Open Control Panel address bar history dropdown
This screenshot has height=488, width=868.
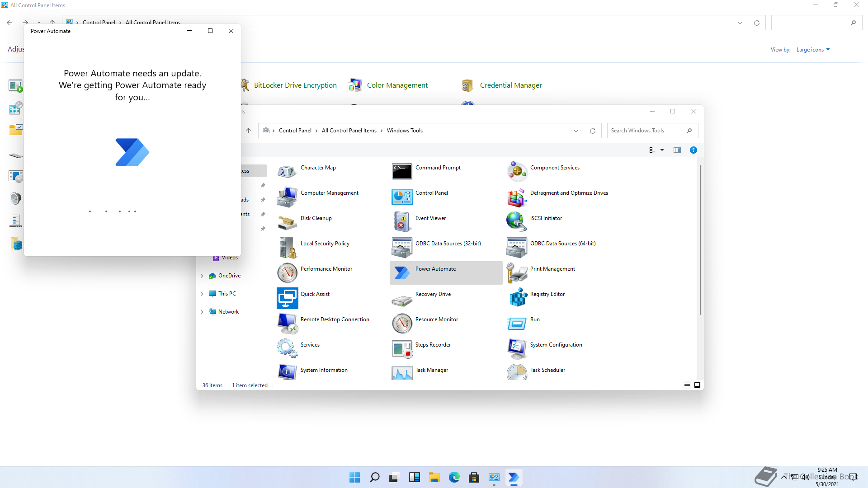[740, 23]
